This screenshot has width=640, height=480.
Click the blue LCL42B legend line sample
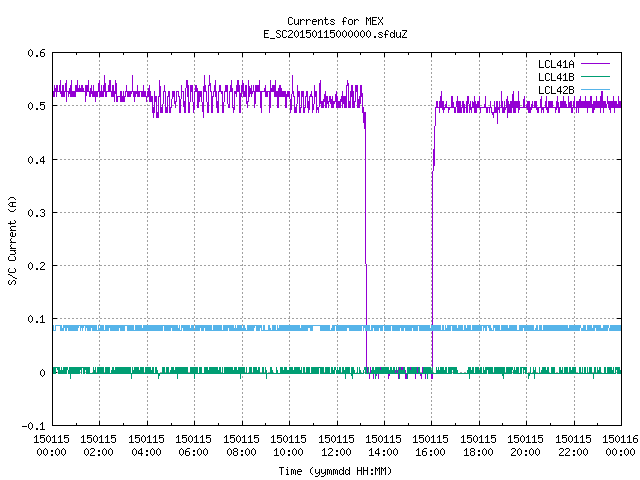point(595,89)
